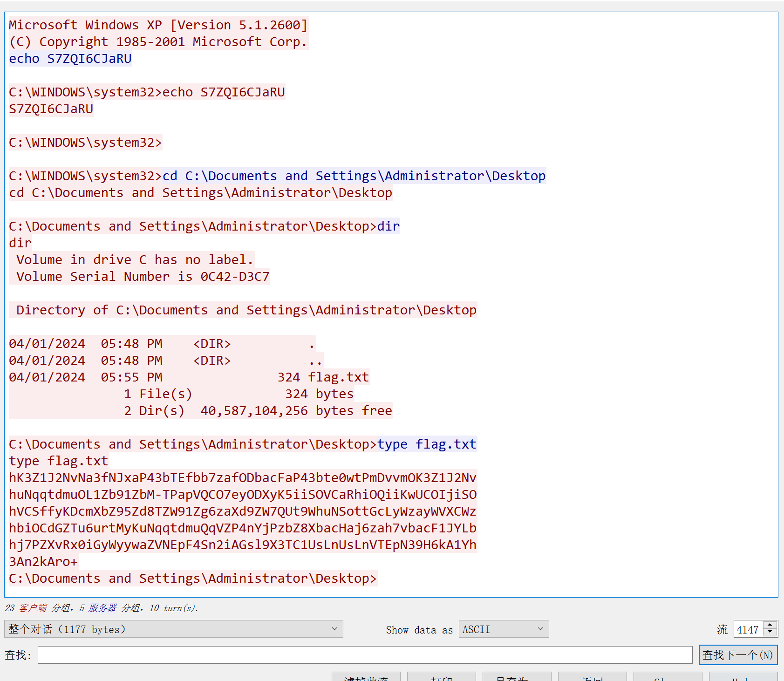Click the lone 'S7ZQI6CJaRU' output line
The height and width of the screenshot is (681, 784).
(51, 109)
